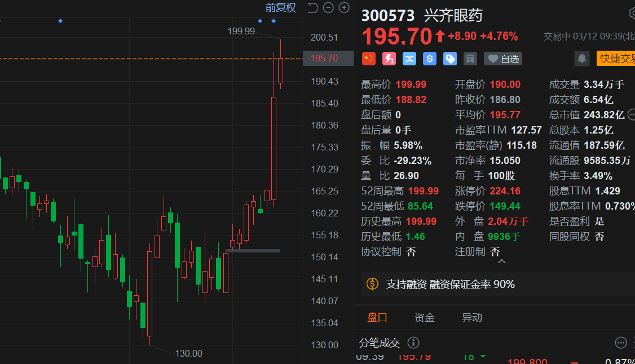Open the 前复权 adjustment dropdown
This screenshot has width=635, height=364.
(x=281, y=8)
